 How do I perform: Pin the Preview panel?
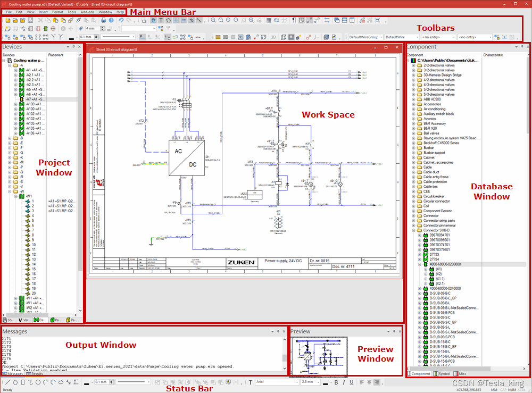coord(394,331)
